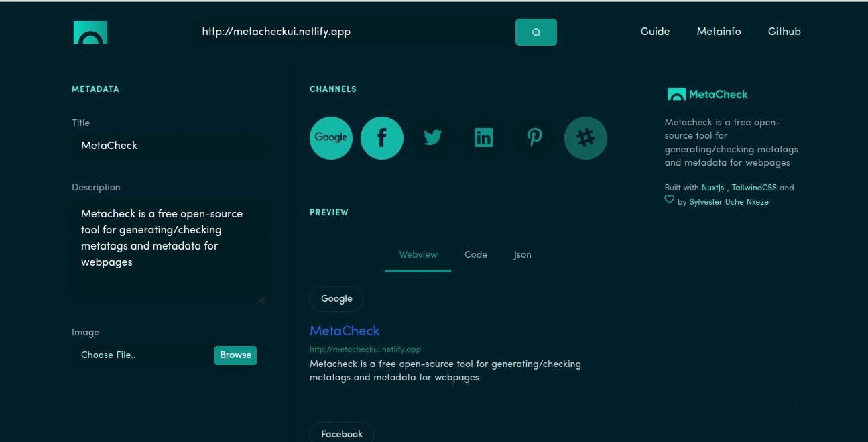The height and width of the screenshot is (442, 868).
Task: Enable the Twitter channel icon
Action: click(433, 138)
